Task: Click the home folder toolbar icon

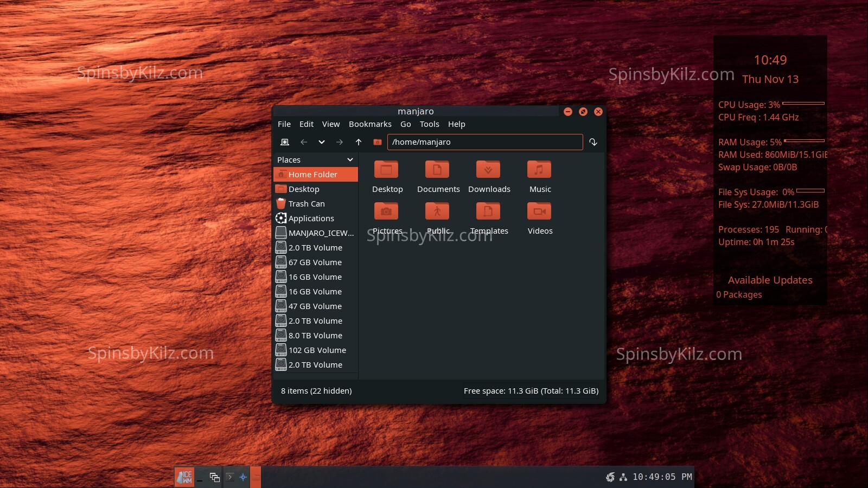Action: (x=378, y=142)
